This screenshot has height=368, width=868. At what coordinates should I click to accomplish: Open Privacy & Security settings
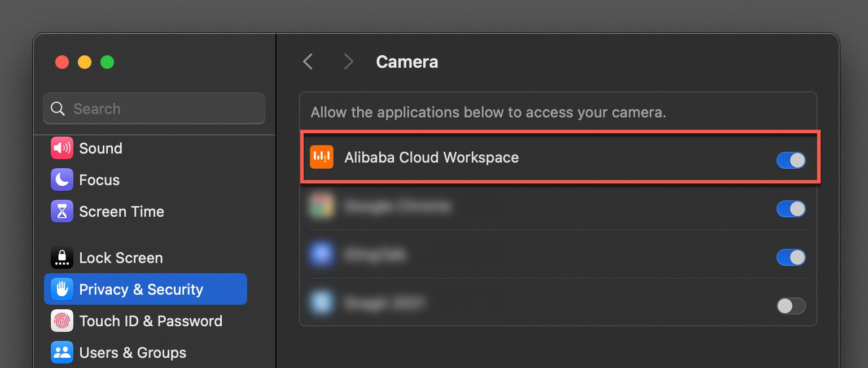point(141,289)
